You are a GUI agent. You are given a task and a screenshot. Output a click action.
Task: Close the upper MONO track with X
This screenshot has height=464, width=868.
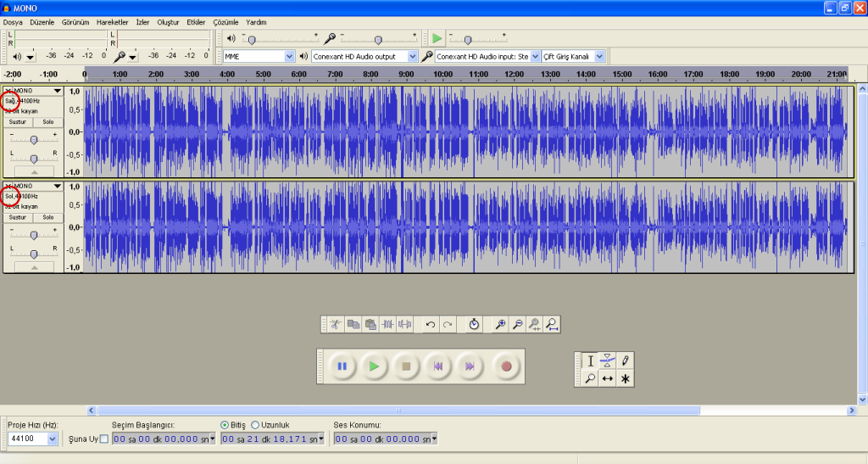(8, 91)
